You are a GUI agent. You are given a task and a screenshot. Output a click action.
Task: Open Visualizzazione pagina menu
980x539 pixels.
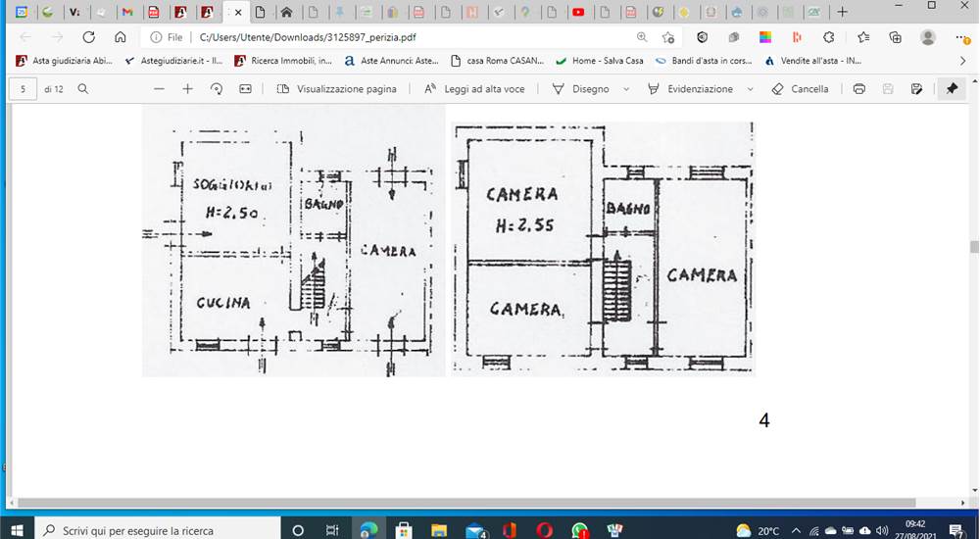[336, 89]
